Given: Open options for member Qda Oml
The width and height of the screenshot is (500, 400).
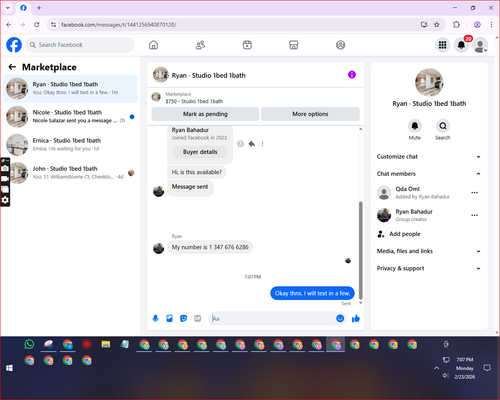Looking at the screenshot, I should pos(475,193).
